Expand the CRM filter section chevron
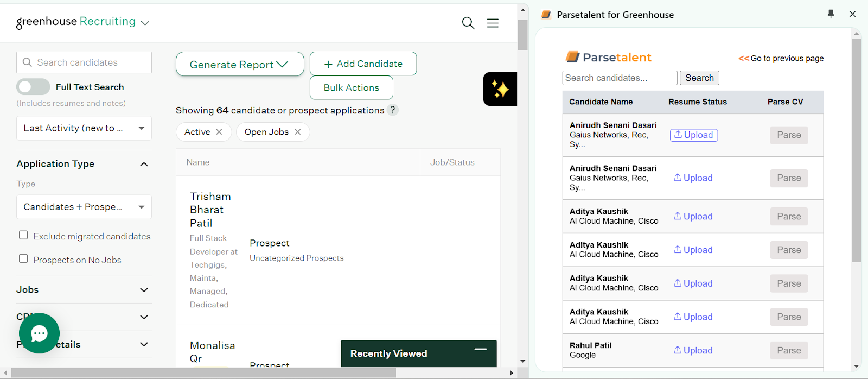The width and height of the screenshot is (868, 379). click(144, 317)
